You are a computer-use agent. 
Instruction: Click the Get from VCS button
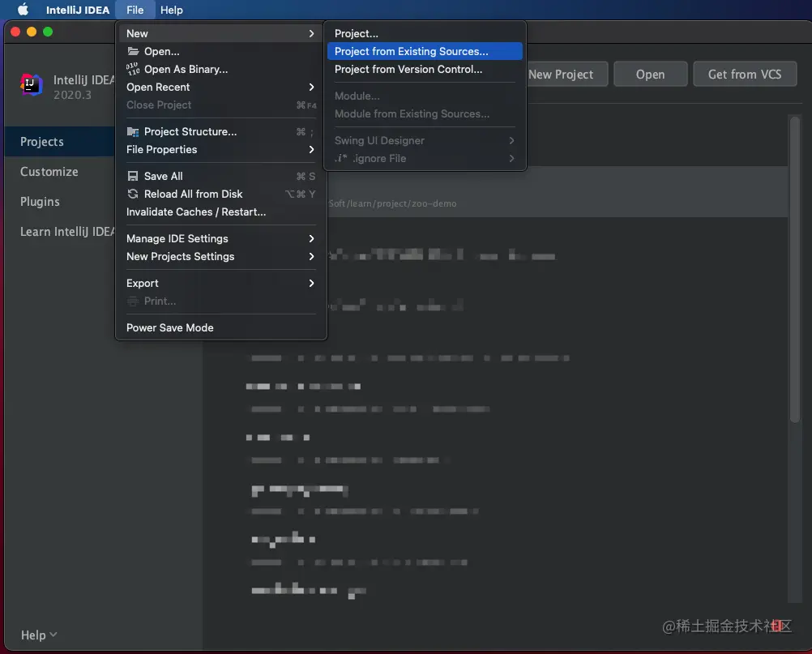coord(745,74)
